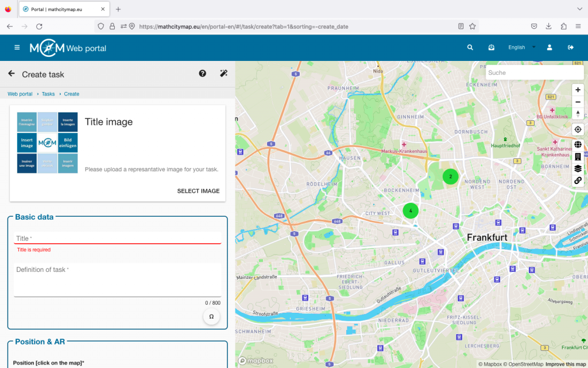Screen dimensions: 588x368
Task: Toggle the globe map style button
Action: (x=578, y=144)
